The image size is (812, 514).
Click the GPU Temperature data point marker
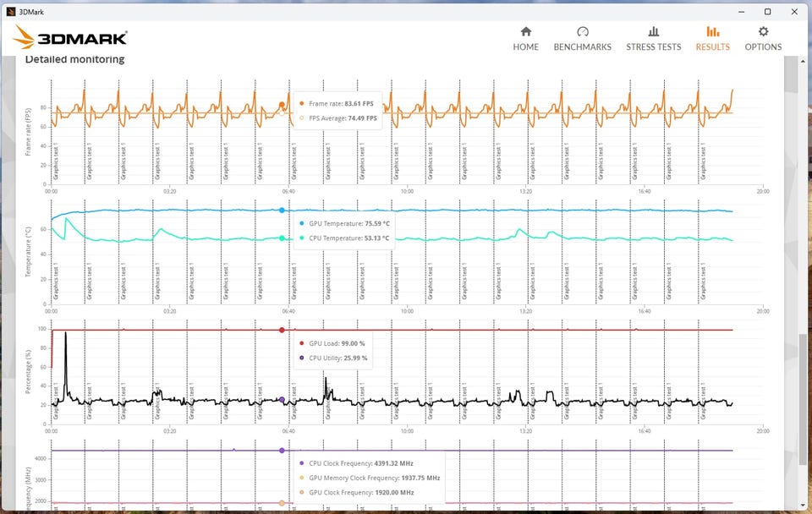282,211
